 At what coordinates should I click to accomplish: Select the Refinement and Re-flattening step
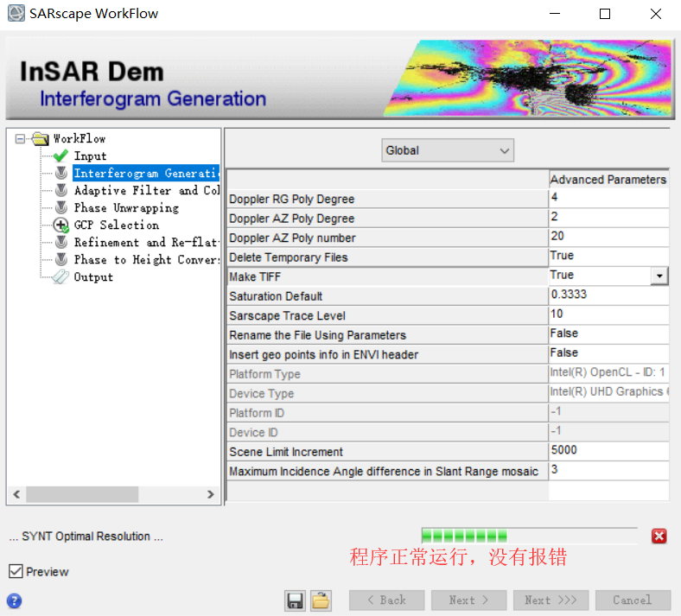(146, 242)
